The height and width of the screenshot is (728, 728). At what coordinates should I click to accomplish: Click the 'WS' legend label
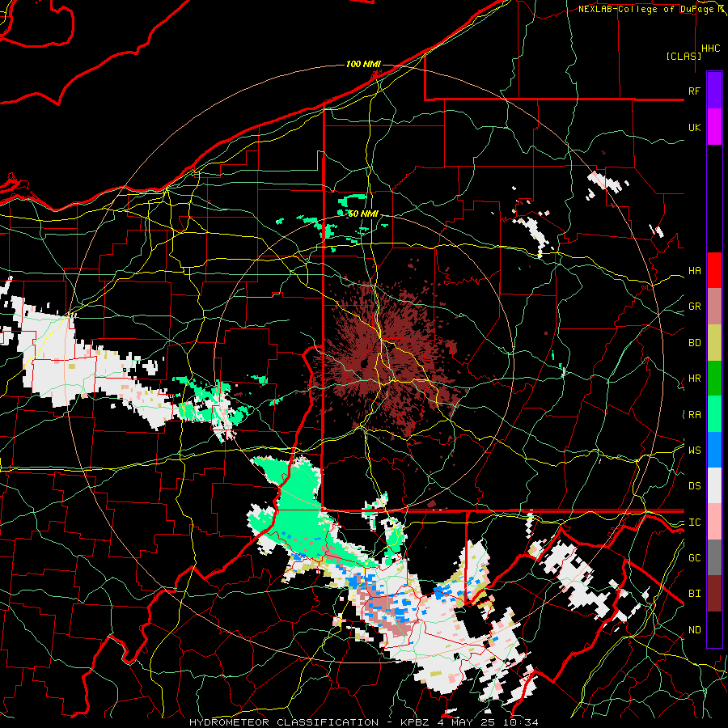pos(694,450)
